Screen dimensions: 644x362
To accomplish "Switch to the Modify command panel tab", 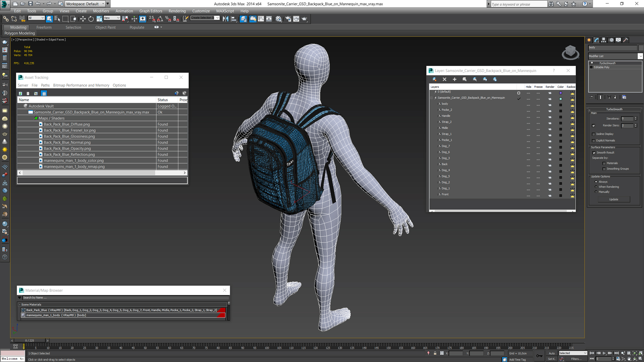I will coord(596,40).
